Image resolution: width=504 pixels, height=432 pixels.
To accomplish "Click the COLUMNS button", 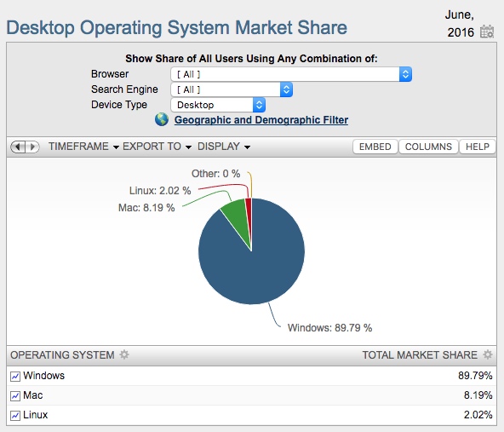I will 428,147.
